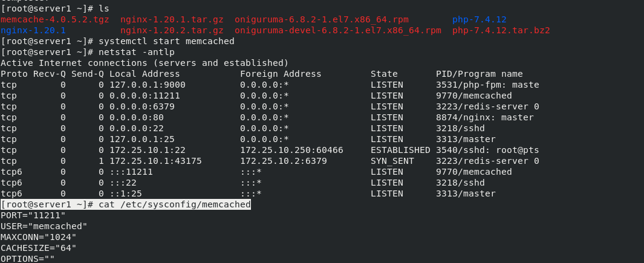Click the blue nginx-1.20.1 directory name
644x263 pixels.
coord(33,30)
